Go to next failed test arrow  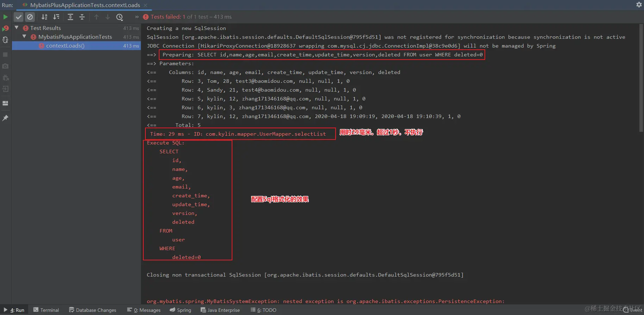[108, 17]
